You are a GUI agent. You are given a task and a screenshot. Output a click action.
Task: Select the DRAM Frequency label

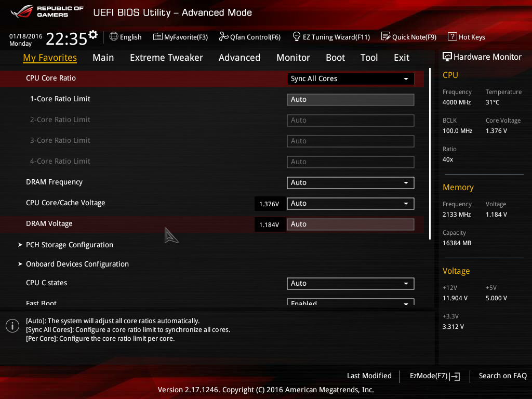[54, 182]
